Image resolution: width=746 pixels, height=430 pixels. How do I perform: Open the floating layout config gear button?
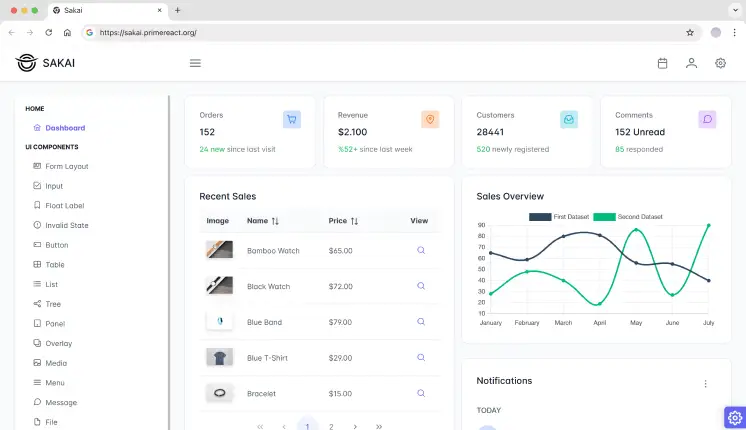click(734, 417)
